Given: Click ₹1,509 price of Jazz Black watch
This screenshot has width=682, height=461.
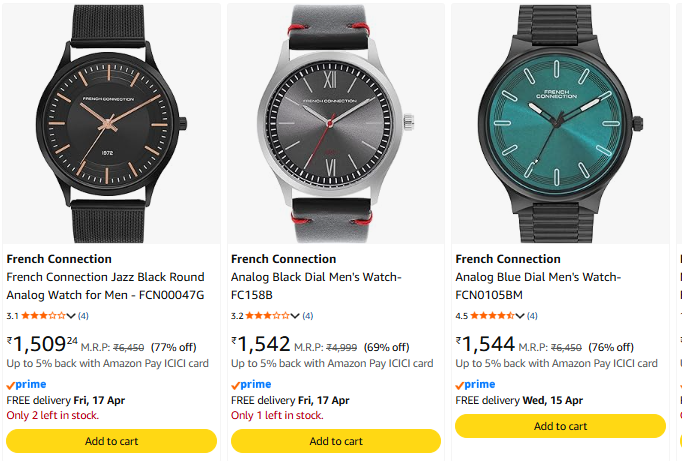Looking at the screenshot, I should [x=42, y=344].
